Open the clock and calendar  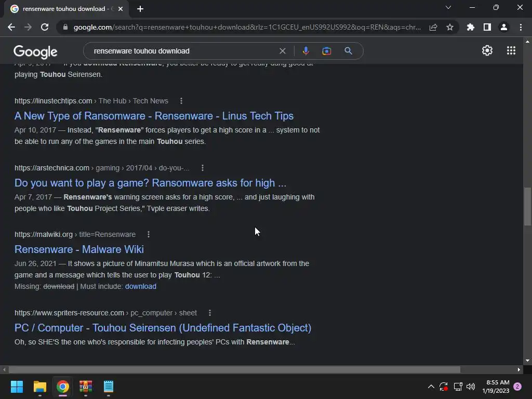[x=496, y=387]
